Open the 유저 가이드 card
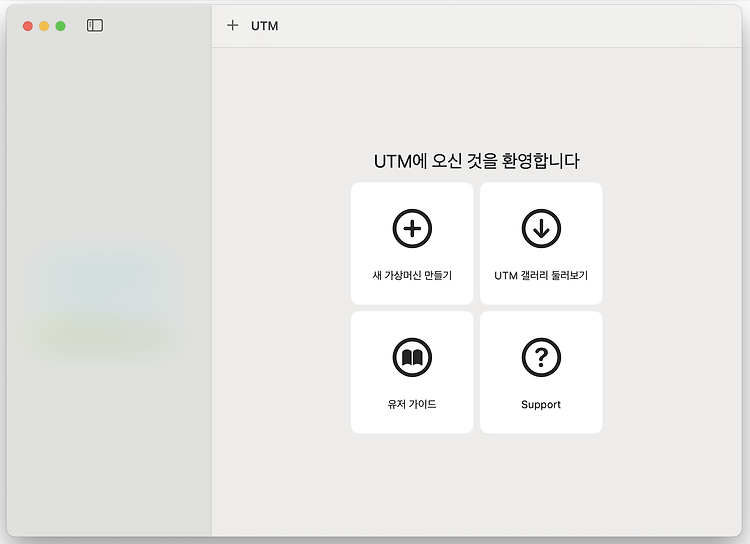 coord(412,372)
